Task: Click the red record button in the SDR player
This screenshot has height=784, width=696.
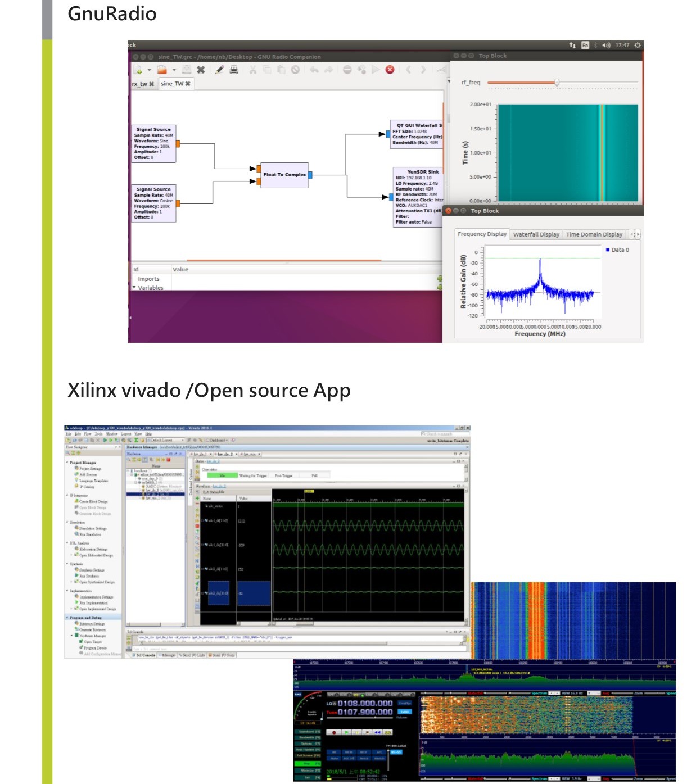Action: point(334,732)
